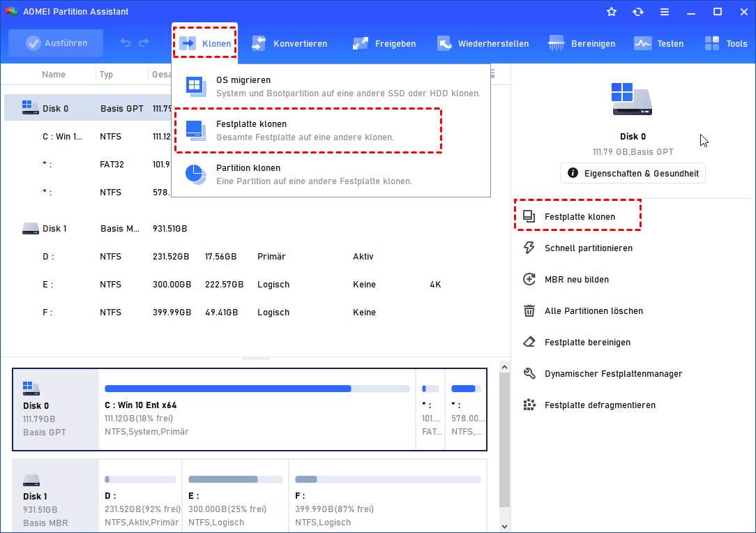This screenshot has width=756, height=533.
Task: Click the wrench icon for dynamic disk manager
Action: (529, 373)
